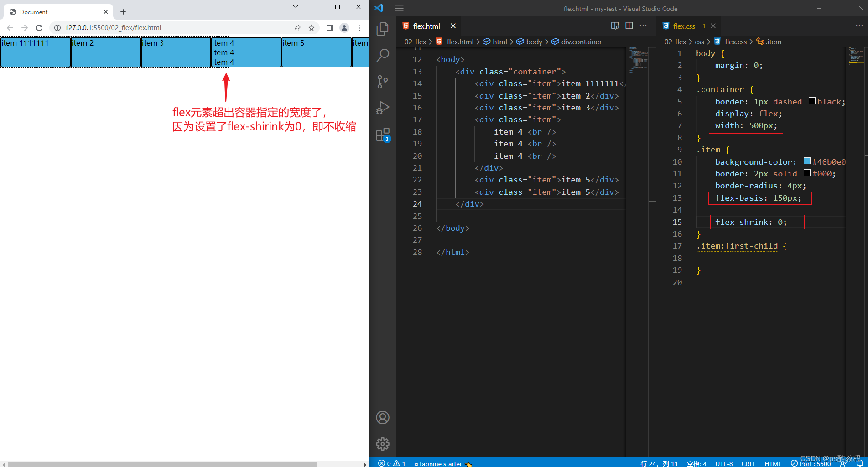Bookmark this page with the star icon

tap(312, 28)
